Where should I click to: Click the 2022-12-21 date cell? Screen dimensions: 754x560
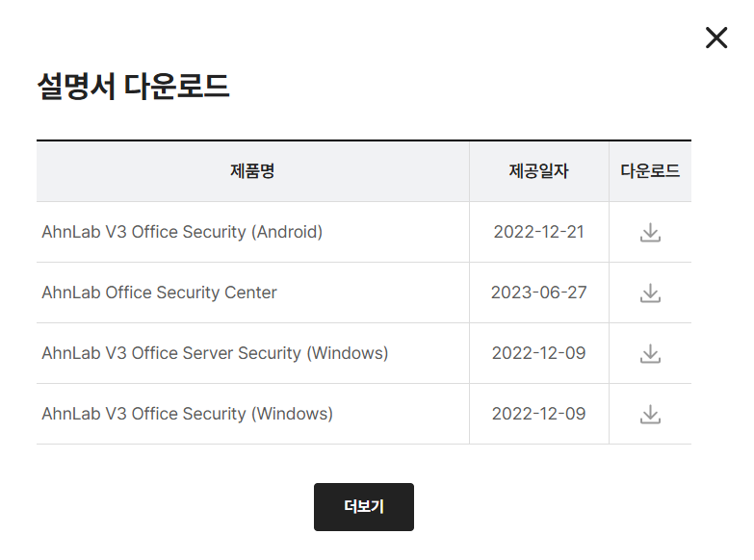tap(538, 232)
